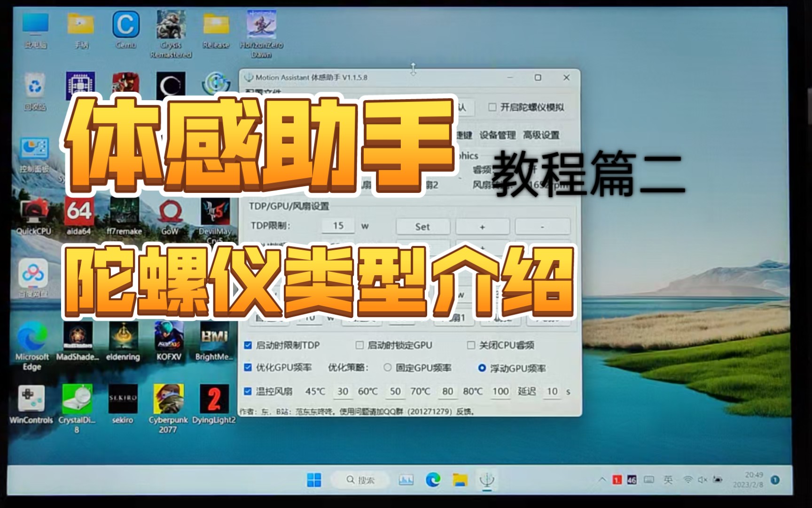Viewport: 812px width, 508px height.
Task: Launch the Cyberpunk 2077 shortcut
Action: click(168, 408)
